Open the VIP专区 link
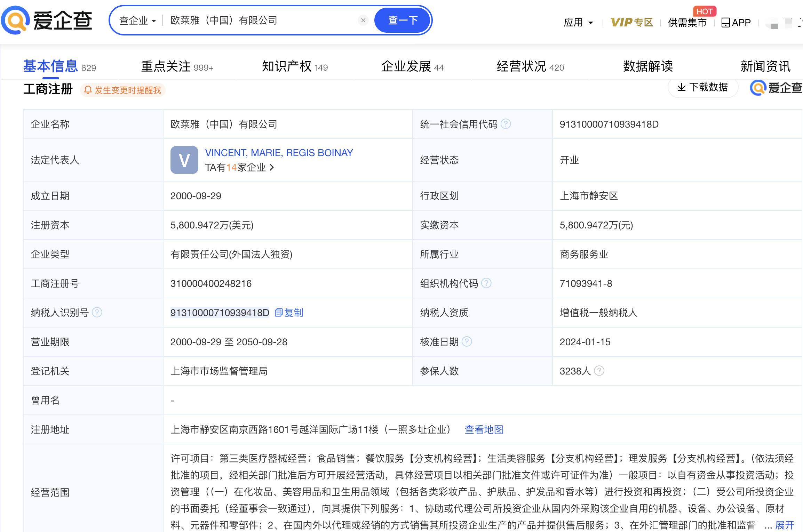This screenshot has width=803, height=532. [x=631, y=23]
